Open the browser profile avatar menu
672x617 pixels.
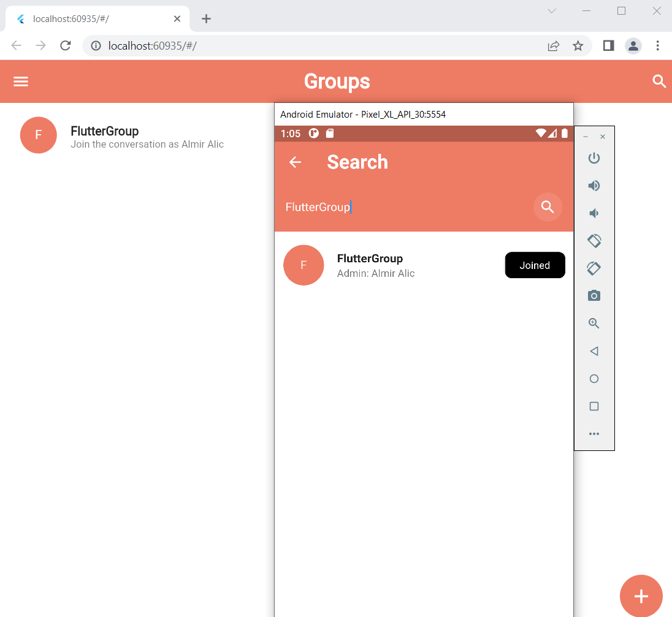click(x=633, y=46)
